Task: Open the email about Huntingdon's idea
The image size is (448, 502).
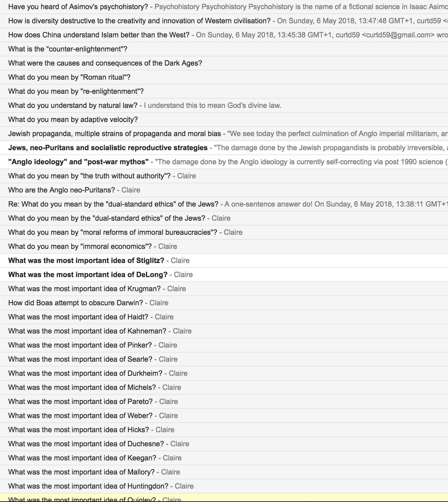Action: coord(88,486)
